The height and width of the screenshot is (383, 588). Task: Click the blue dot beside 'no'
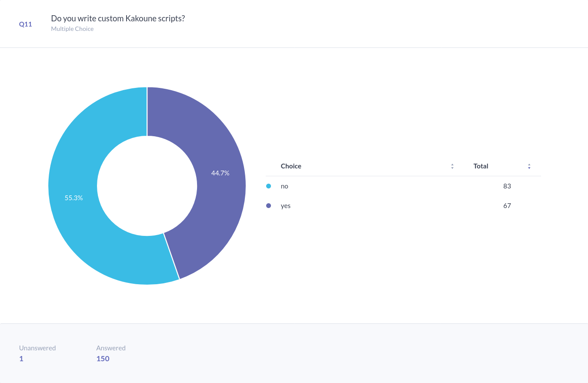[268, 186]
